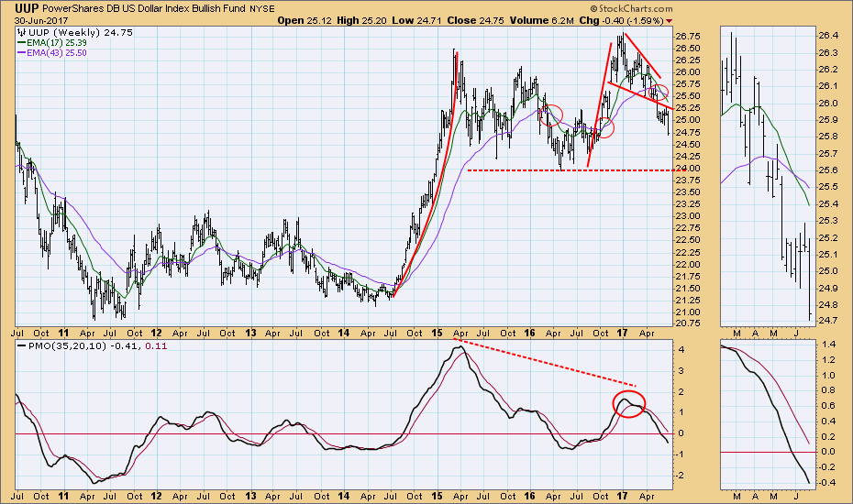853x504 pixels.
Task: Click the '17' year marker under the PMO panel
Action: click(x=623, y=496)
